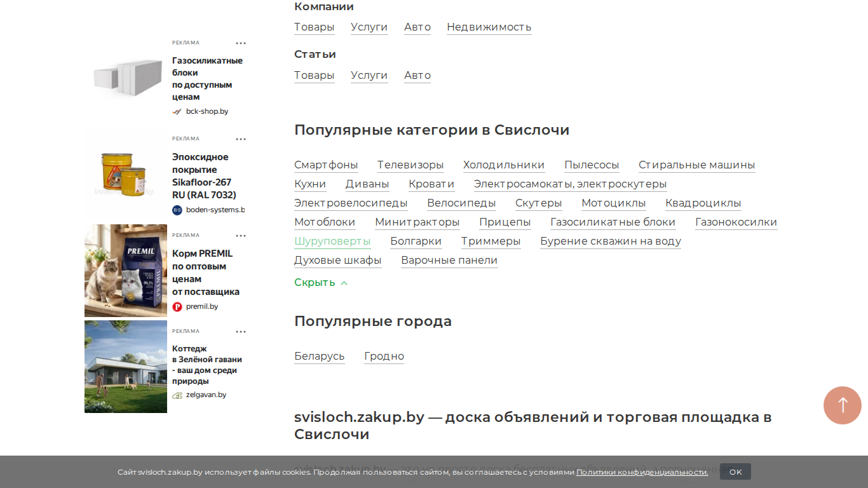Open Минитракторы category

point(417,222)
